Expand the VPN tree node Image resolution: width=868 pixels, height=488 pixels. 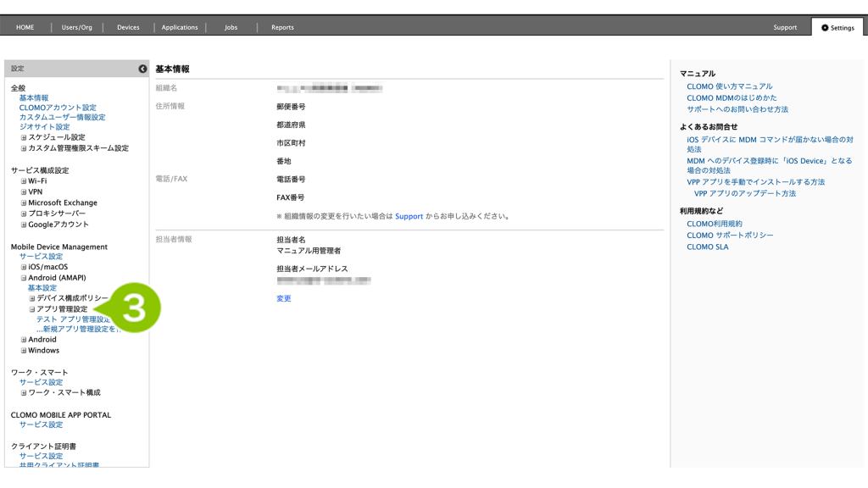coord(24,192)
